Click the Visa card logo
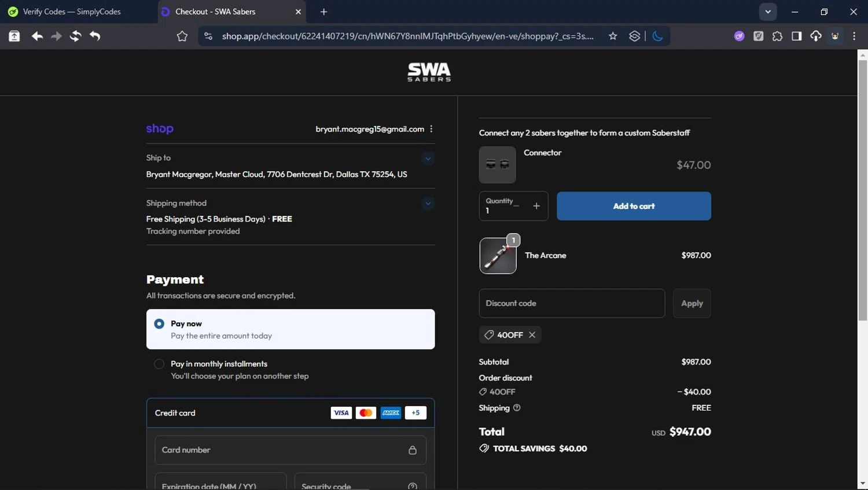The height and width of the screenshot is (490, 868). [x=341, y=412]
